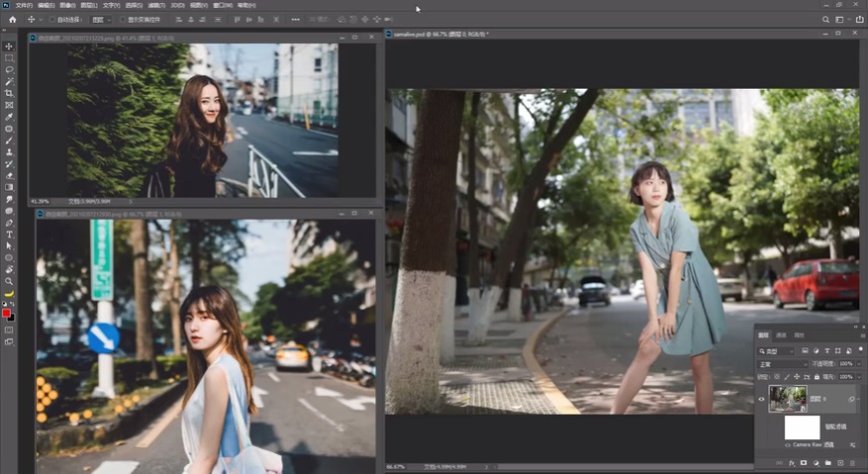Viewport: 868px width, 474px height.
Task: Toggle the 显示变换控件 transform controls checkbox
Action: (123, 19)
